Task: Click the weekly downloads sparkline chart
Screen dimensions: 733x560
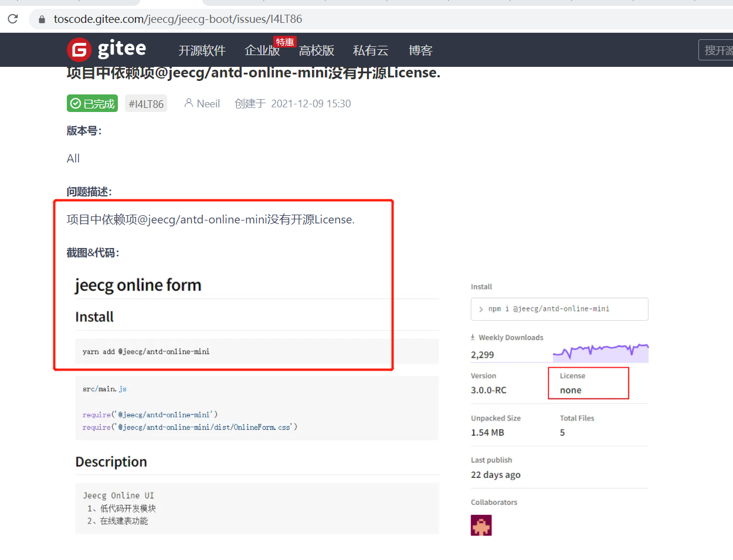Action: pyautogui.click(x=600, y=352)
